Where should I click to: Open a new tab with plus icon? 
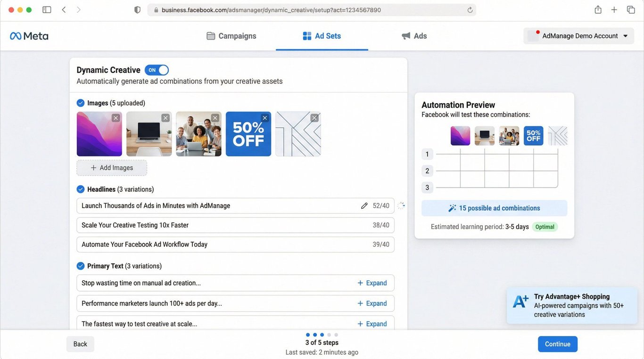(x=614, y=10)
